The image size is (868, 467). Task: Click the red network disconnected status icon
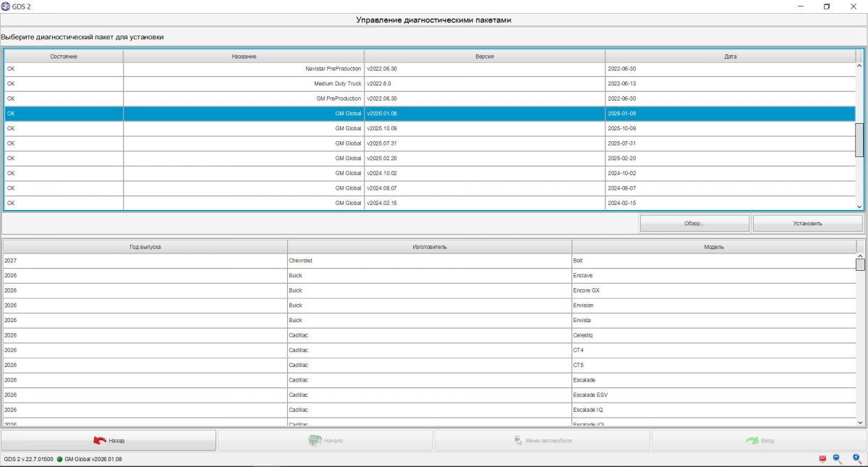pos(822,459)
